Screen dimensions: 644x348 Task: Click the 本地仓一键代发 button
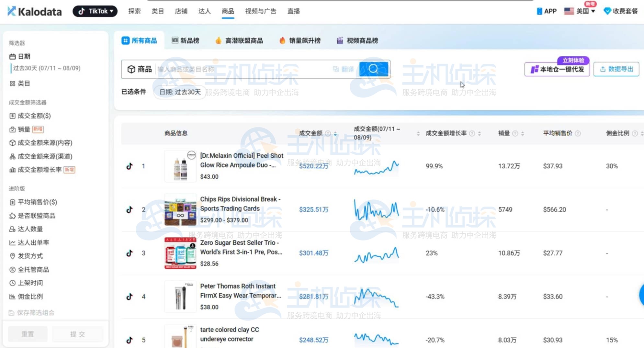(x=557, y=69)
